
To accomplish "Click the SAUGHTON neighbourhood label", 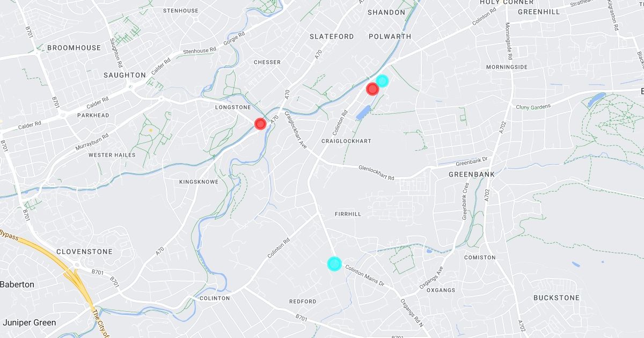I will point(125,75).
